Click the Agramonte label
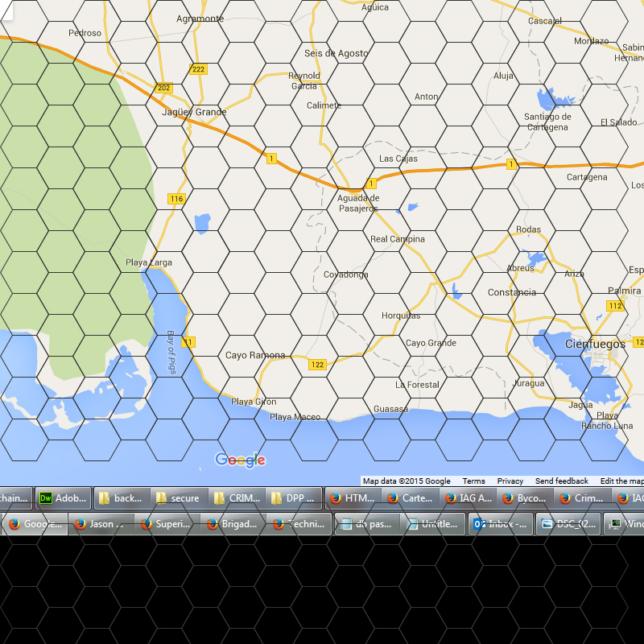This screenshot has width=644, height=644. tap(200, 19)
